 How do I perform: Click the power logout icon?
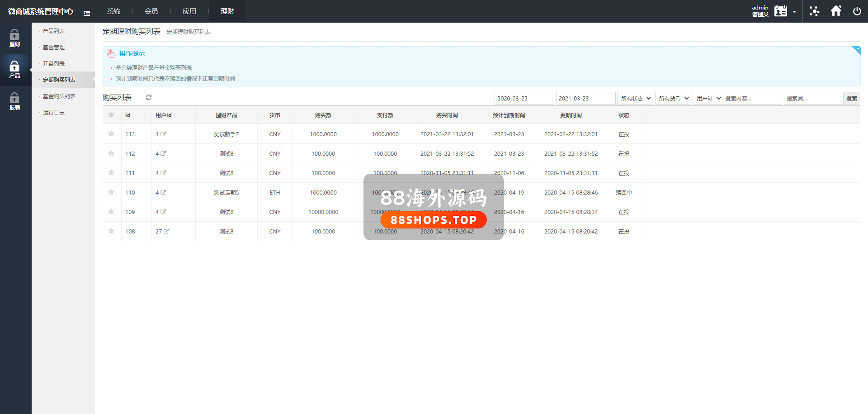click(857, 11)
